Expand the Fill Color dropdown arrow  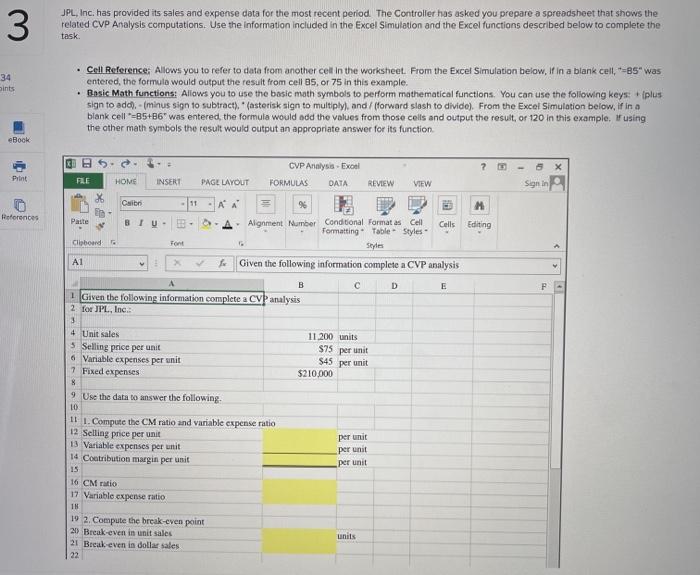pyautogui.click(x=217, y=224)
